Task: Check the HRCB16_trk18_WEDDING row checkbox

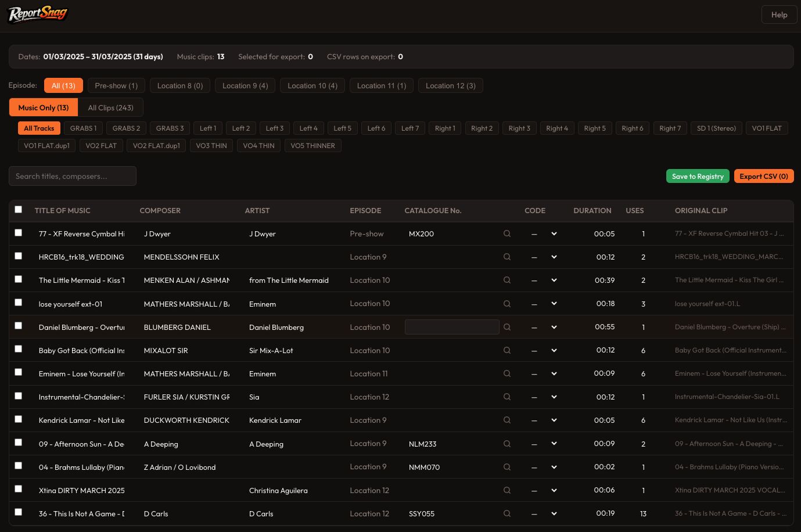Action: [x=19, y=256]
